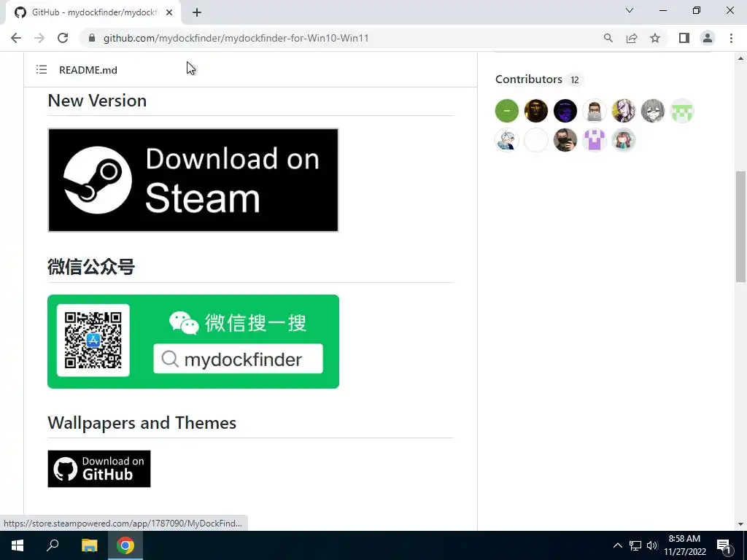Screen dimensions: 747x560
Task: Open File Explorer from the taskbar
Action: click(x=89, y=545)
